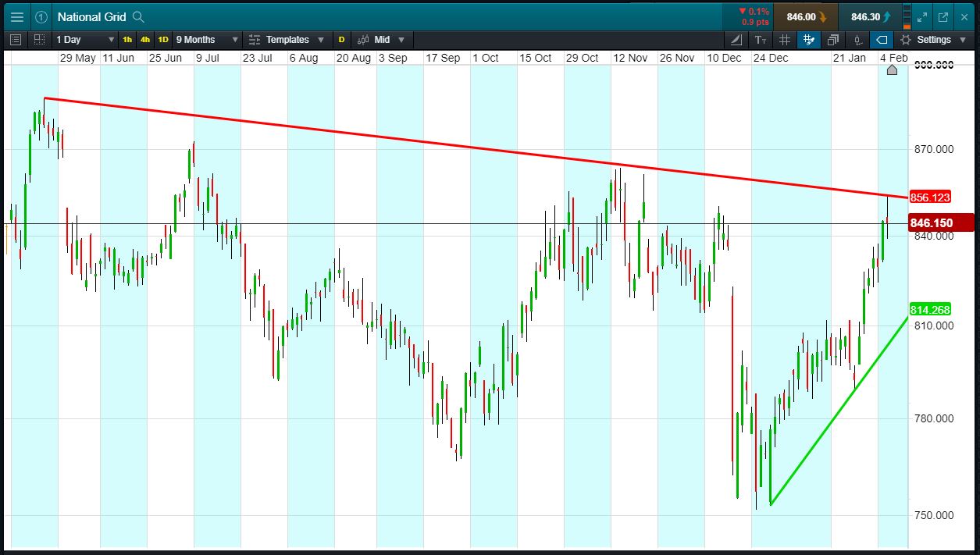The image size is (980, 555).
Task: Open the technical indicators triangle icon
Action: (737, 39)
